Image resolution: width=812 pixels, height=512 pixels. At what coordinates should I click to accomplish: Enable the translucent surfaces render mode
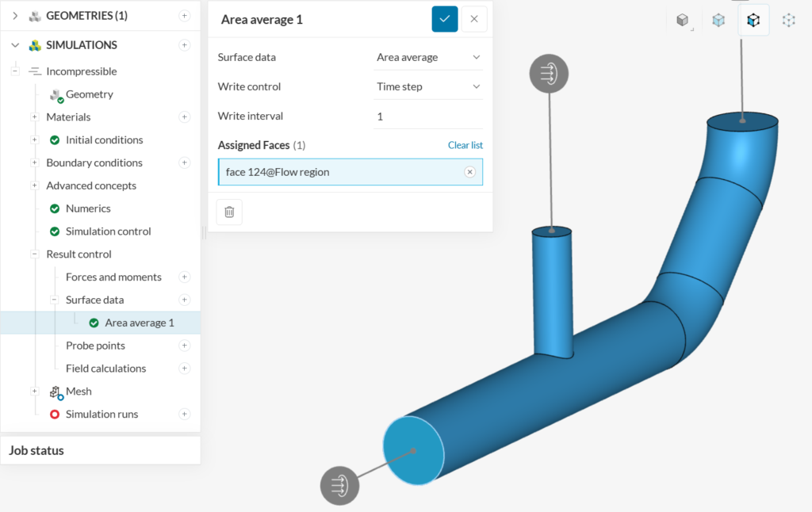coord(718,20)
